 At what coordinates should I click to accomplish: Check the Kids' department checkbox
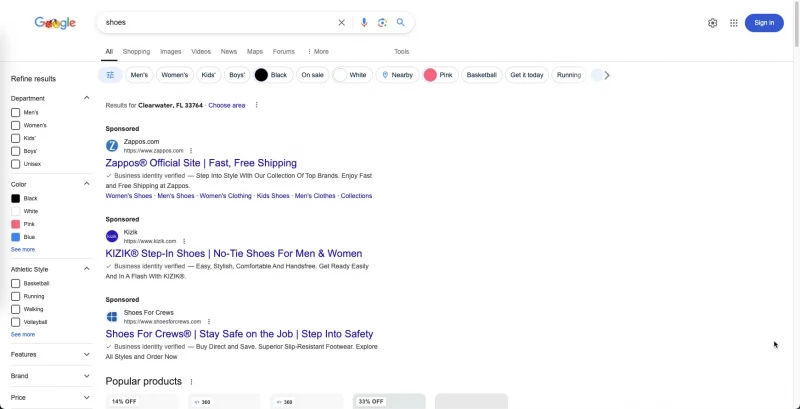pos(15,138)
